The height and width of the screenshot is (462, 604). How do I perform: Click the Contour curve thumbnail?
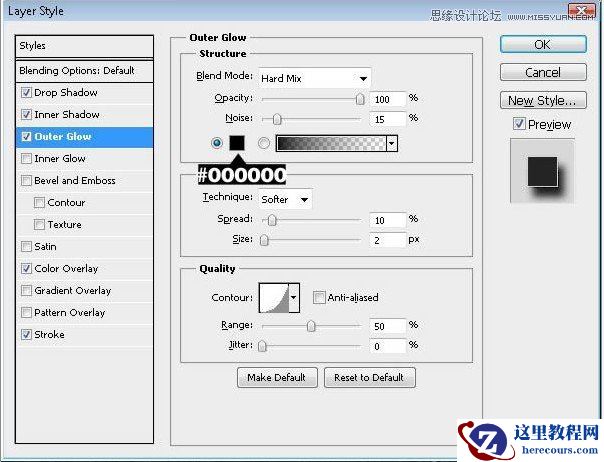pos(274,297)
